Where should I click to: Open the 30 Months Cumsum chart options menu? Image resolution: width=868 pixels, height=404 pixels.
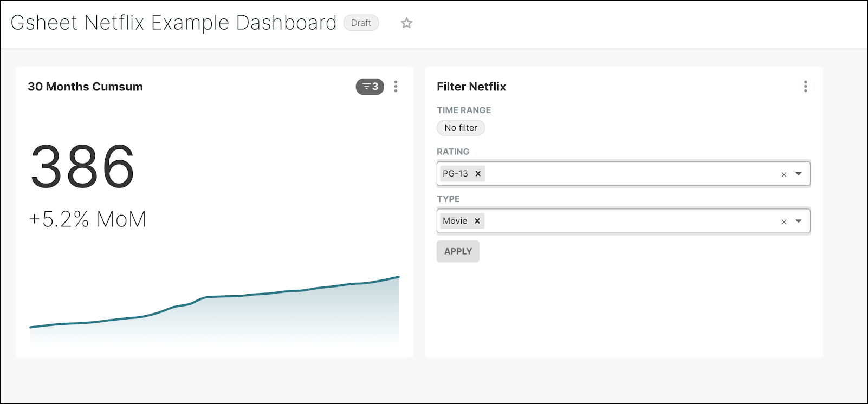click(x=396, y=87)
